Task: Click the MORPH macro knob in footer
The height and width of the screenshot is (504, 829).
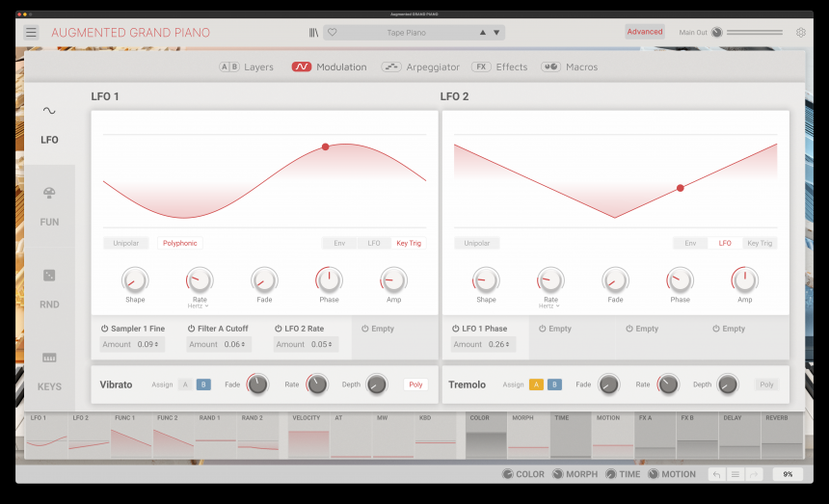Action: tap(558, 474)
